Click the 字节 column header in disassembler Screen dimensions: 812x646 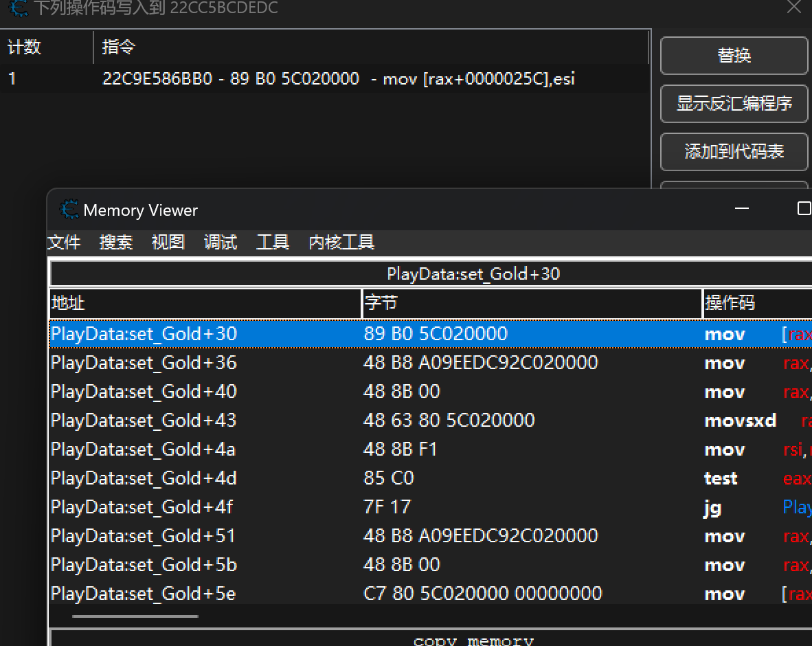[532, 303]
